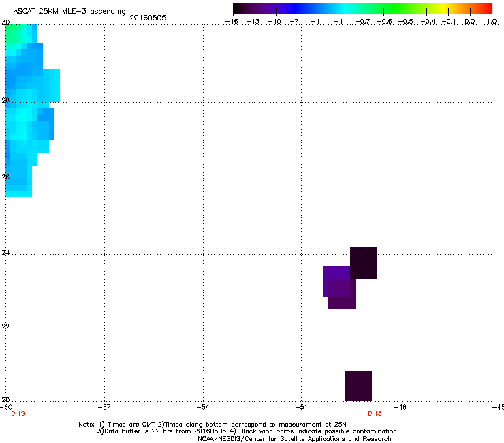
Task: Click the date label 20160505 near the title
Action: click(148, 18)
